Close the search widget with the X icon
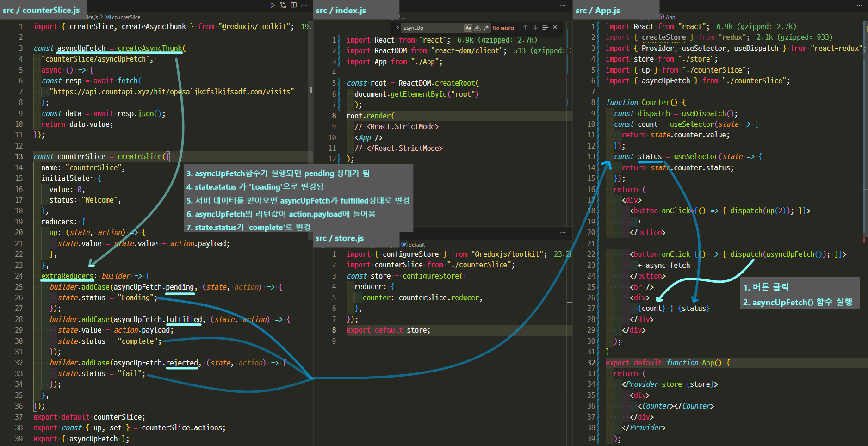This screenshot has width=868, height=446. pos(555,27)
